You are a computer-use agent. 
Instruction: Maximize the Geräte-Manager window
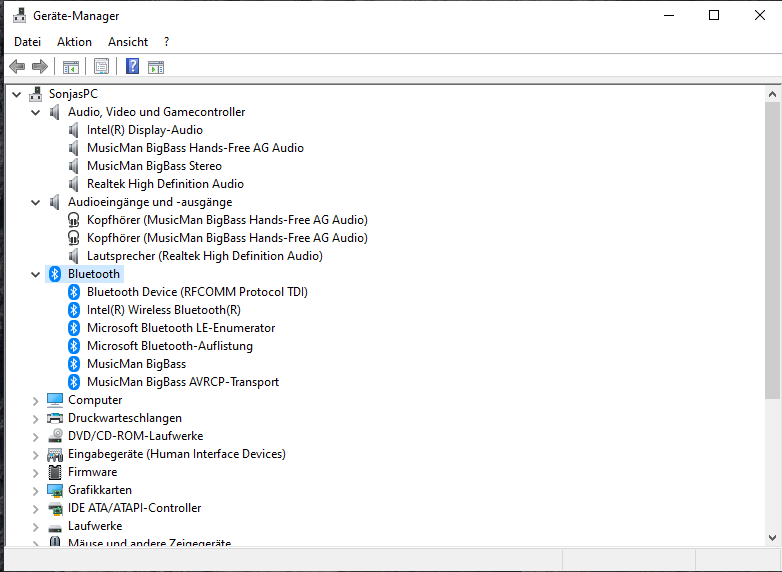coord(714,15)
